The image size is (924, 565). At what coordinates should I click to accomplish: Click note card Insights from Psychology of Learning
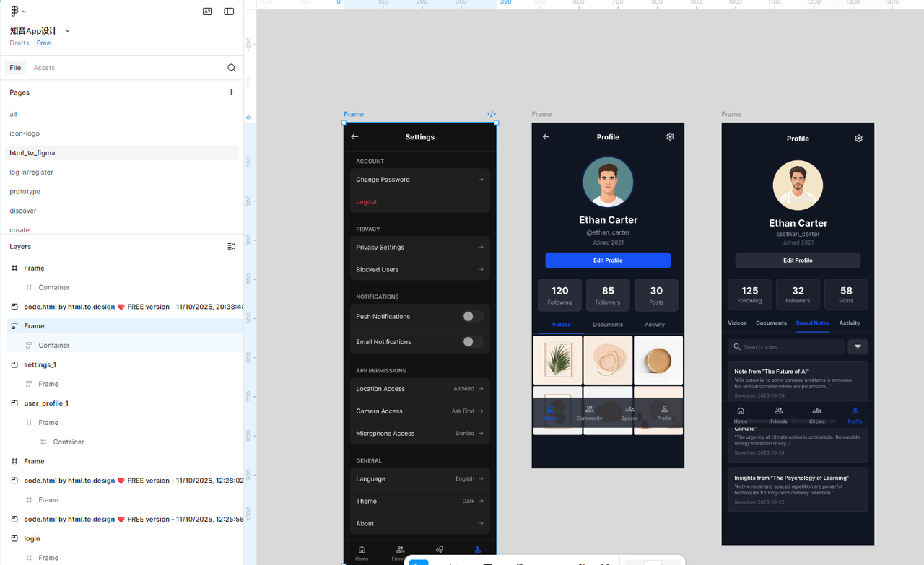tap(798, 490)
